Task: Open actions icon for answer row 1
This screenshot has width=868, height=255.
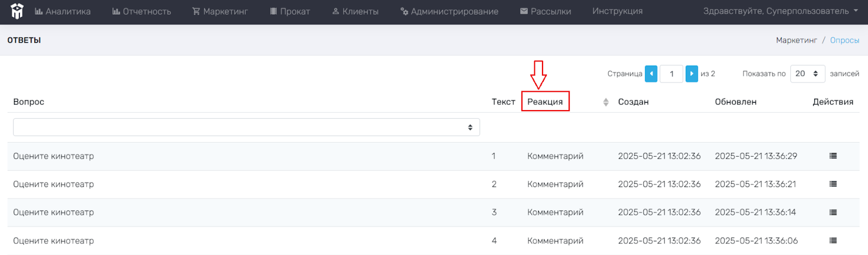Action: click(x=833, y=156)
